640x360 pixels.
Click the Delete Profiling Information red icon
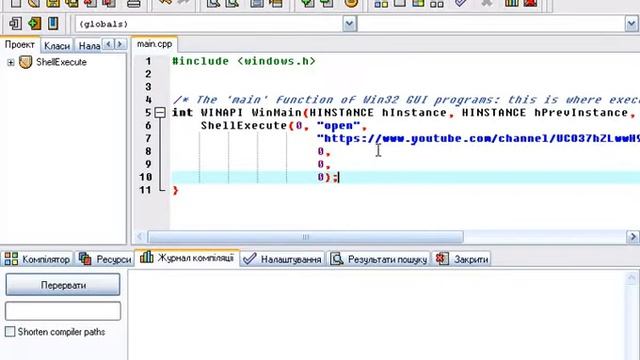[530, 4]
